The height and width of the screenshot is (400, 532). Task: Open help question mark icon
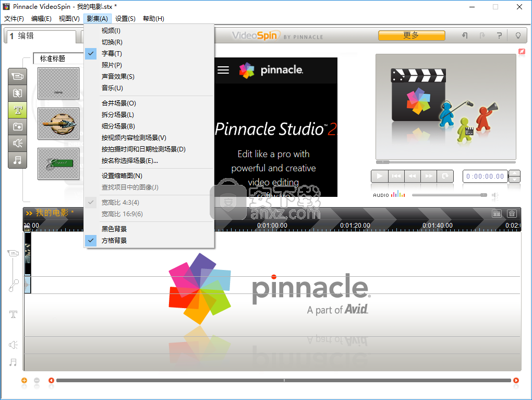click(499, 36)
